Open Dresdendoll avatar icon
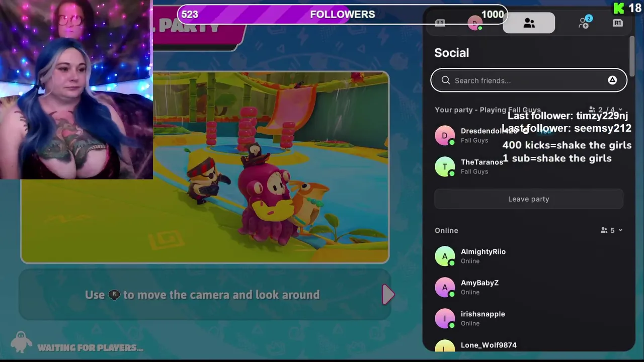 coord(445,135)
